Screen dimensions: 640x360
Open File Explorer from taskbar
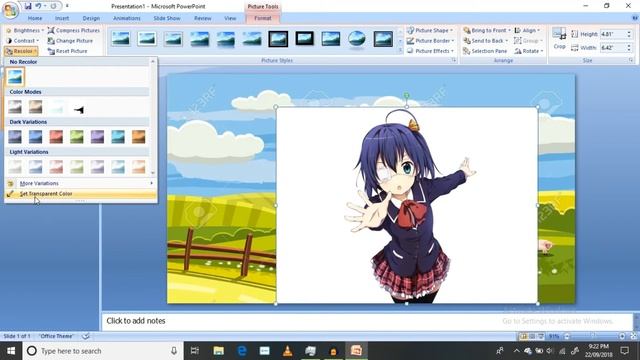pos(219,351)
